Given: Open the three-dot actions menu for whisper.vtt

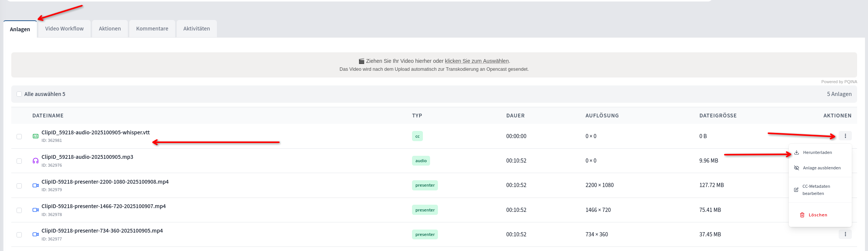Looking at the screenshot, I should click(x=845, y=136).
